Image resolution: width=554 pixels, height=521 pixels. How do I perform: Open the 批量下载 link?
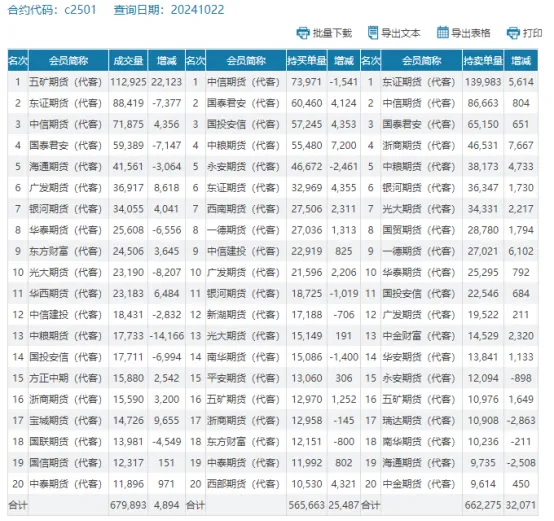pyautogui.click(x=332, y=33)
